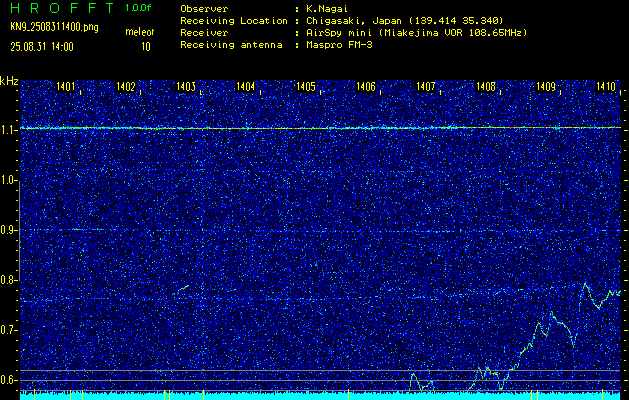Click the wavy echo trace peak near 1410

point(585,285)
